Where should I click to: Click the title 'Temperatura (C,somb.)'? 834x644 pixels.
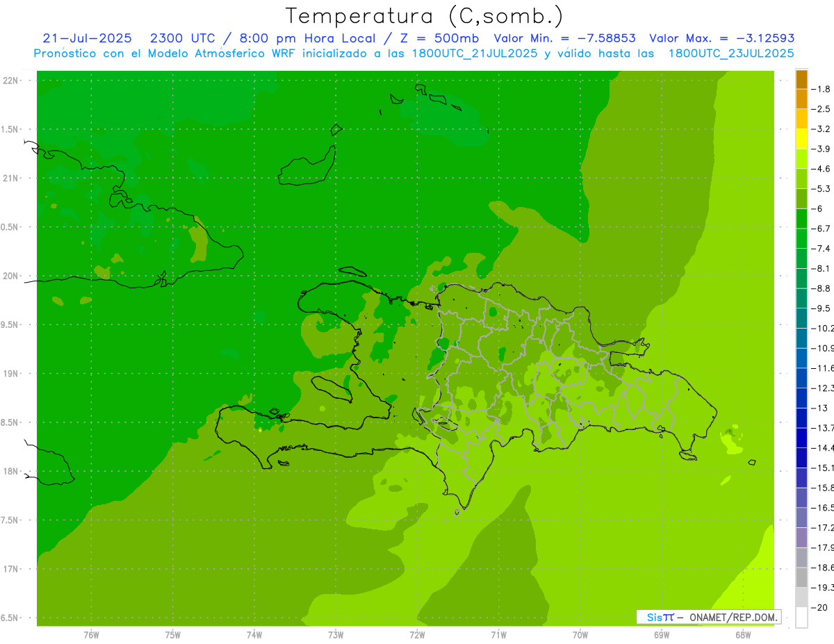(425, 16)
